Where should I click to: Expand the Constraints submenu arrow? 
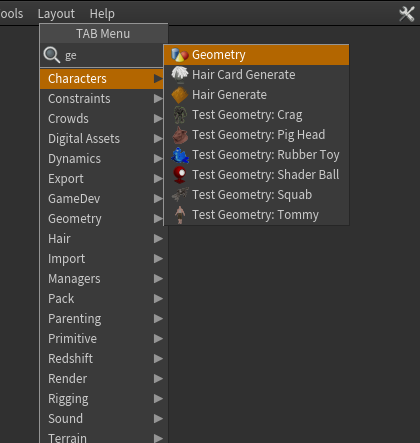tap(158, 99)
